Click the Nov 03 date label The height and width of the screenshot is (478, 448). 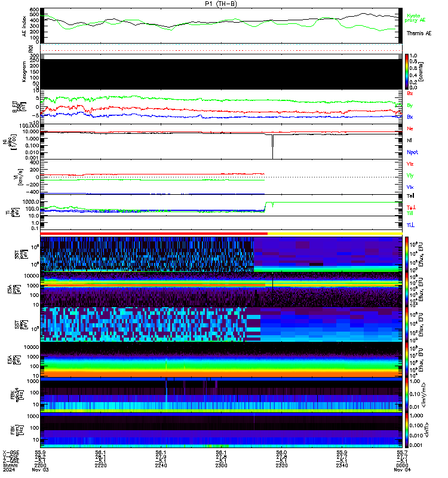[40, 470]
